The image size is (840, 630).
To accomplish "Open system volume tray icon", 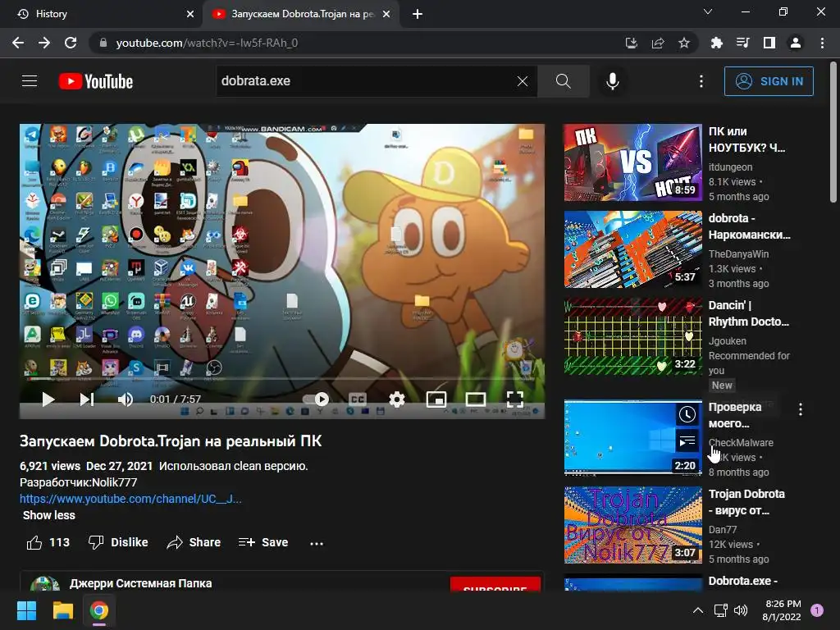I will click(x=741, y=610).
